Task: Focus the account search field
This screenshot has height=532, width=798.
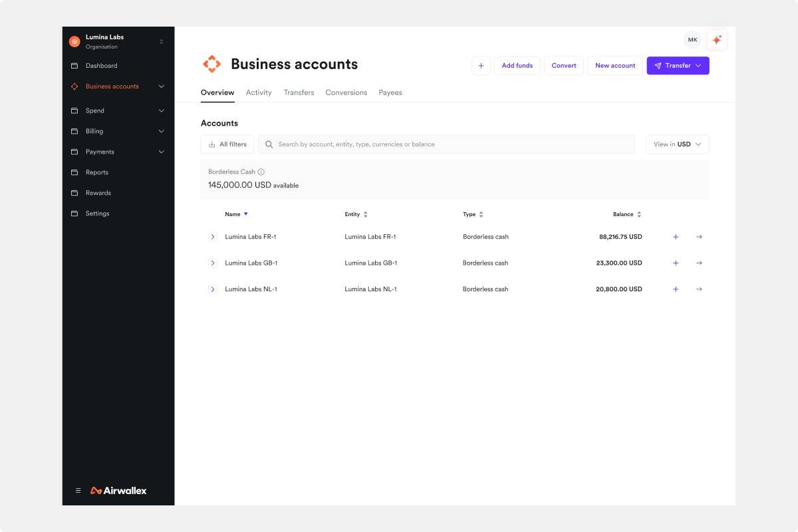Action: tap(446, 144)
